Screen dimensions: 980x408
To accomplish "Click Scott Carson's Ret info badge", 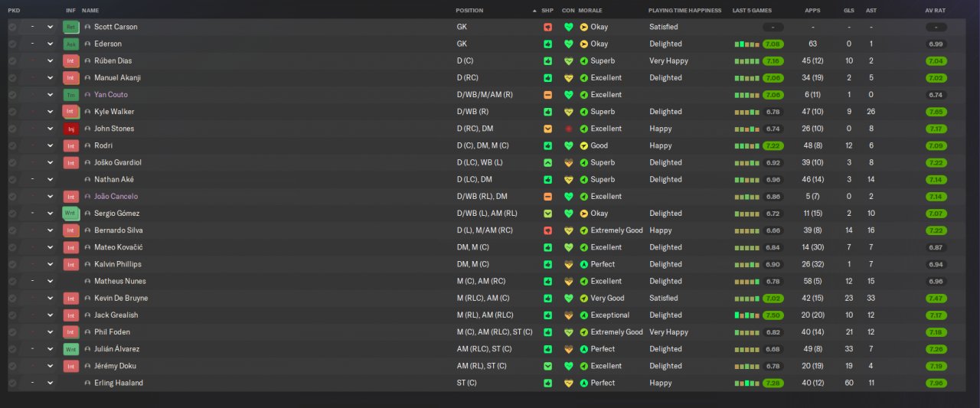I will 71,27.
